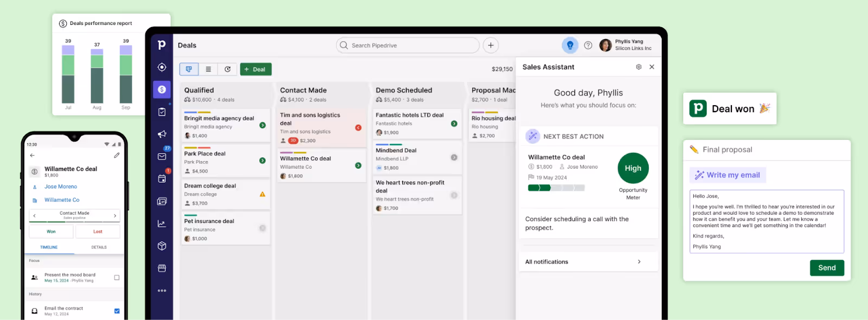Open the Campaigns megaphone icon in sidebar
868x320 pixels.
162,134
